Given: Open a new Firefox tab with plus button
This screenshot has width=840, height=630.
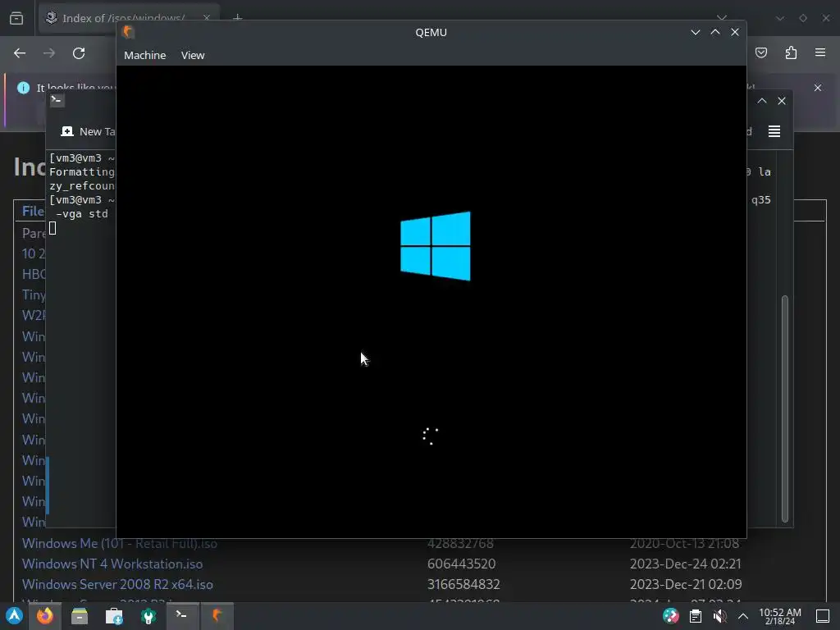Looking at the screenshot, I should [238, 18].
